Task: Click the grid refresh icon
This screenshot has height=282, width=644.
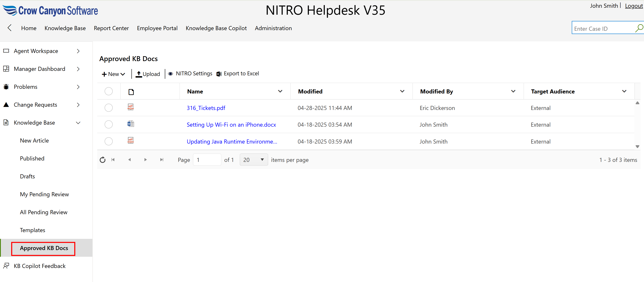Action: (x=103, y=160)
